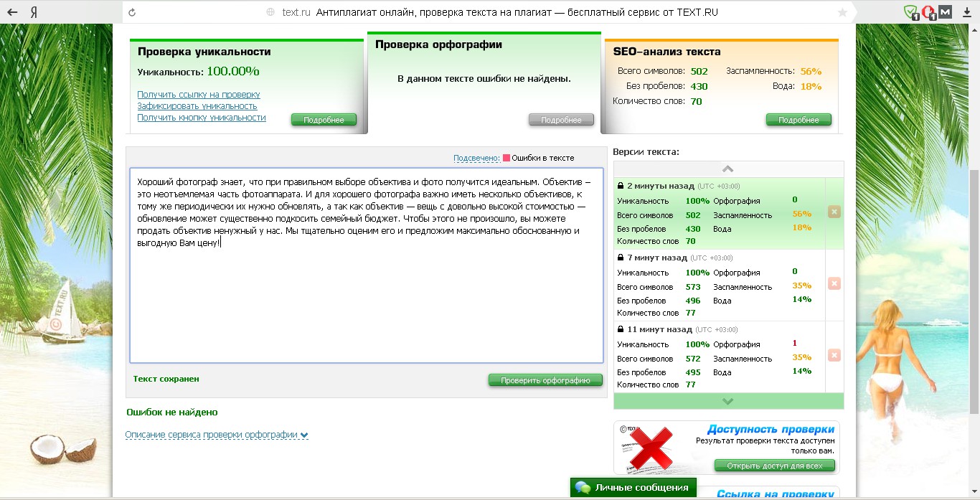The width and height of the screenshot is (980, 500).
Task: Delete the '11 минут назад' text version
Action: click(834, 355)
